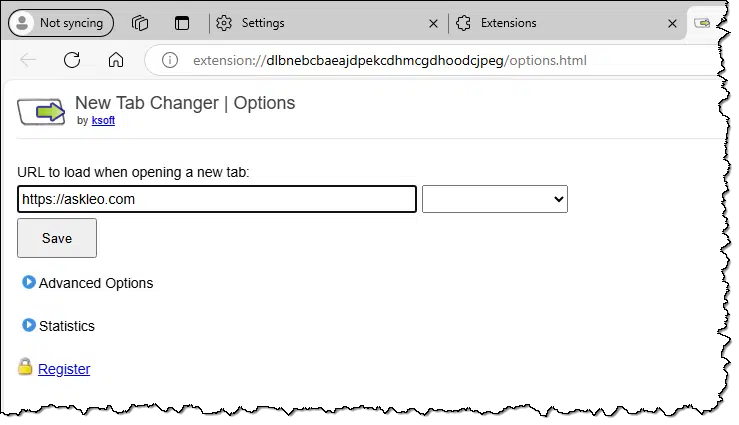Focus the address bar extension URL
The height and width of the screenshot is (425, 739).
pyautogui.click(x=390, y=60)
